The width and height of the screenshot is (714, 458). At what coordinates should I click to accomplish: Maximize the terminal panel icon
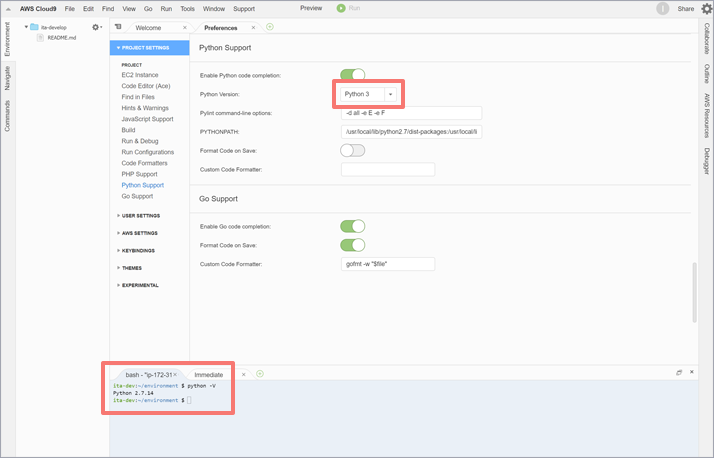click(x=679, y=372)
